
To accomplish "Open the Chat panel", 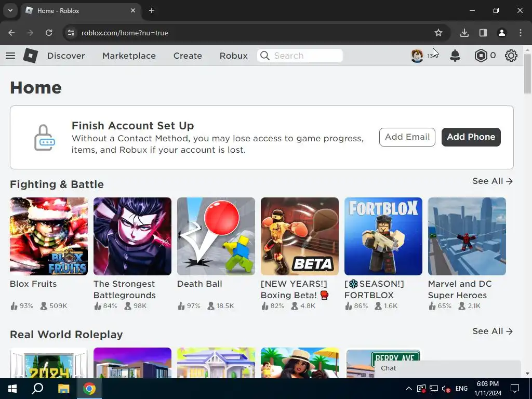I will pyautogui.click(x=447, y=368).
